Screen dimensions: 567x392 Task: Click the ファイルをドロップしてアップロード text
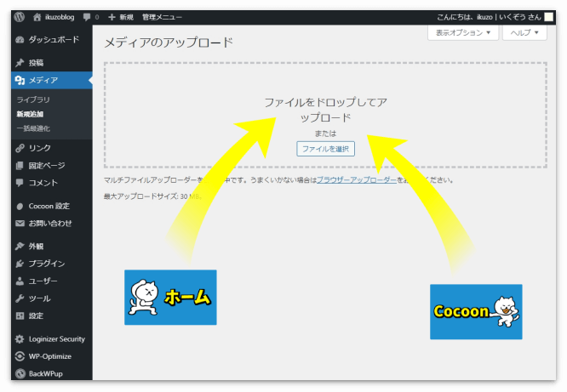pyautogui.click(x=325, y=110)
